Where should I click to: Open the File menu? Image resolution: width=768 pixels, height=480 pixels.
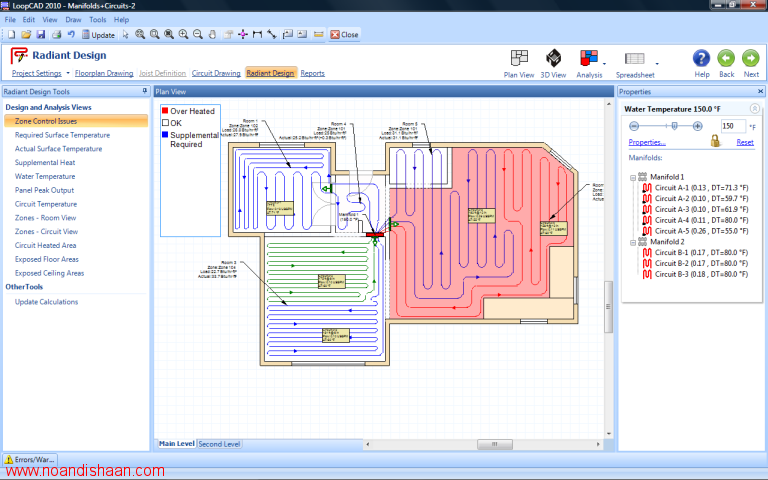(10, 20)
